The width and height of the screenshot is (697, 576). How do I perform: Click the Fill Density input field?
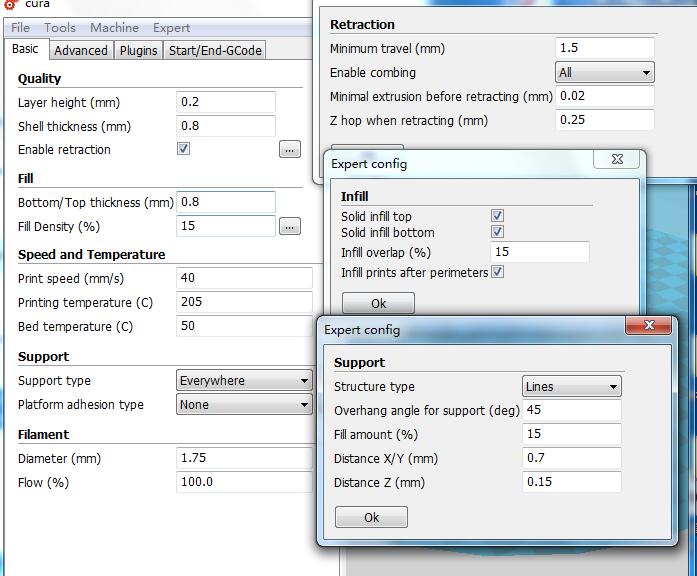click(x=226, y=226)
